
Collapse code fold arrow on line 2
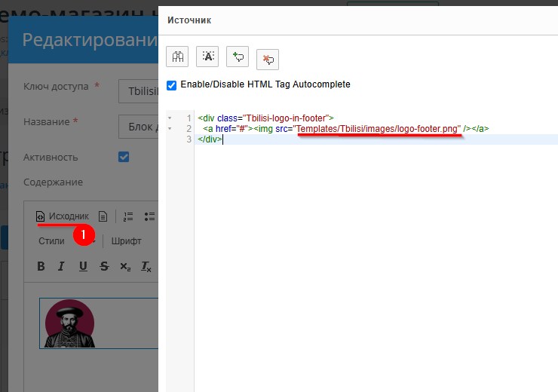[x=170, y=129]
